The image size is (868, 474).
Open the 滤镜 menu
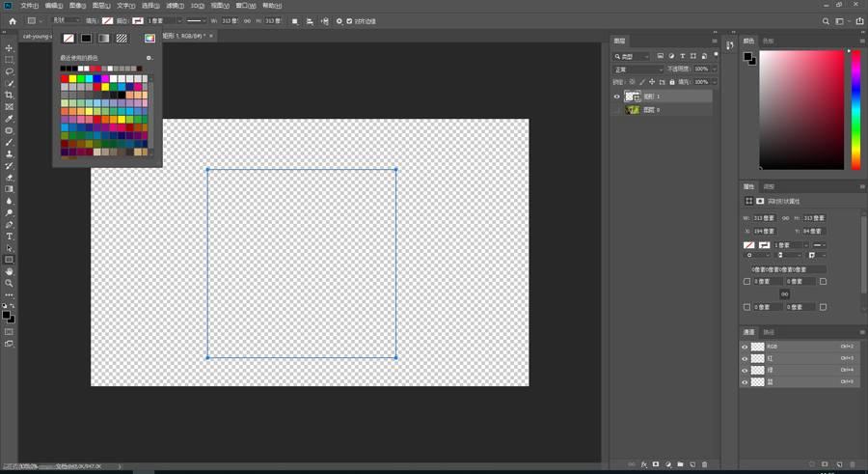point(175,6)
